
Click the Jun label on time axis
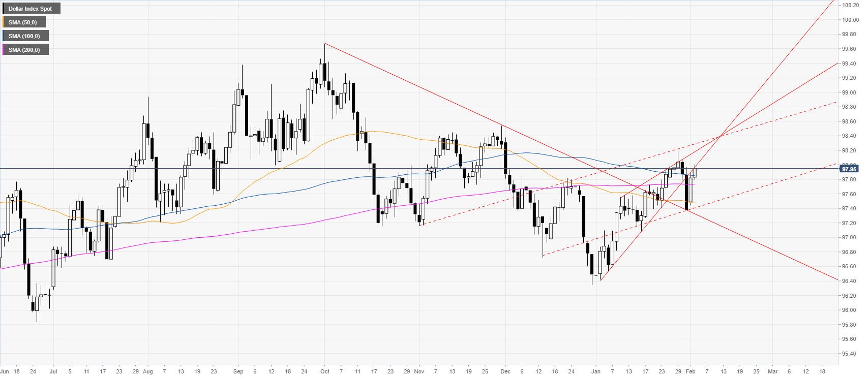(x=4, y=371)
